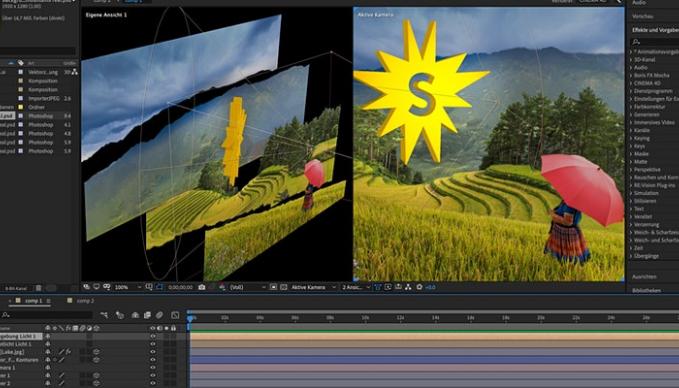This screenshot has height=388, width=679.
Task: Hide the Lake.jpg layer eye
Action: point(153,352)
